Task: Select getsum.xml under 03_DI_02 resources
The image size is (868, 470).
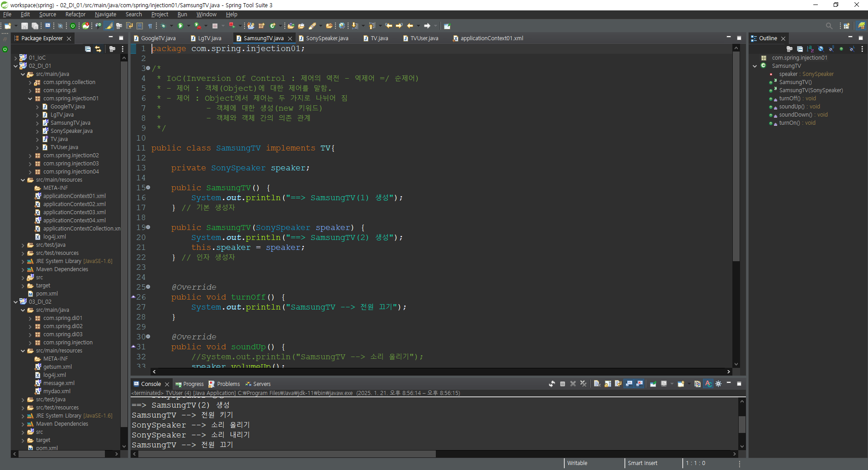Action: click(57, 367)
